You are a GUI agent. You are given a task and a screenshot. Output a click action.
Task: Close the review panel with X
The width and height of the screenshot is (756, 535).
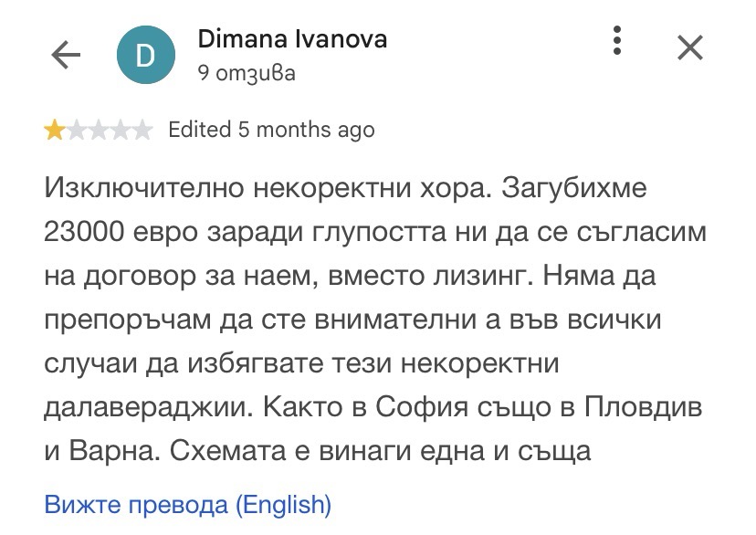[x=690, y=47]
